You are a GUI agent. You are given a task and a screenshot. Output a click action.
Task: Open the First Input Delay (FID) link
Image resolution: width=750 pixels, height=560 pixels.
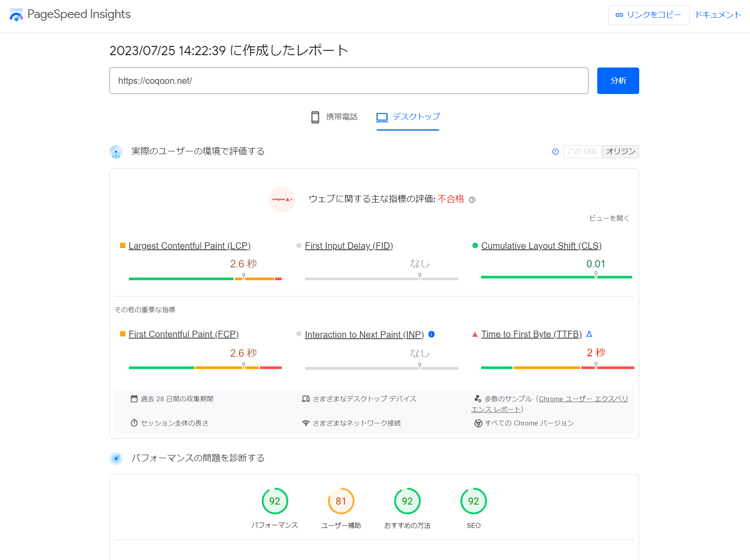coord(349,246)
